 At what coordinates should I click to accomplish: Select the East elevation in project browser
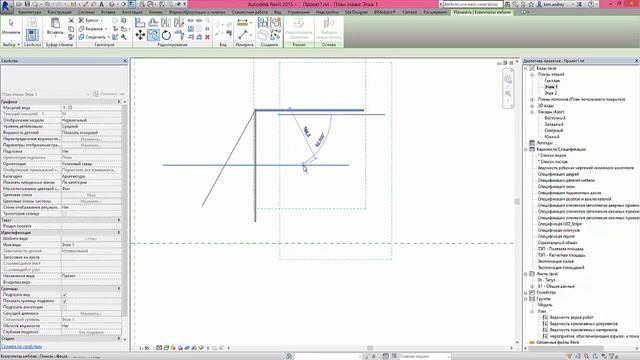[555, 118]
